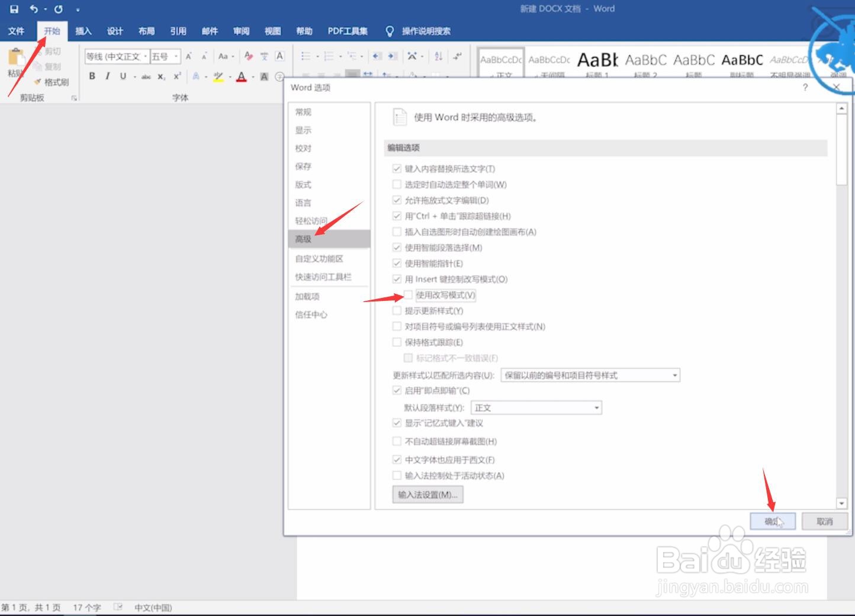Screen dimensions: 855x616
Task: Open the 默认段落样式 dropdown
Action: pyautogui.click(x=596, y=408)
